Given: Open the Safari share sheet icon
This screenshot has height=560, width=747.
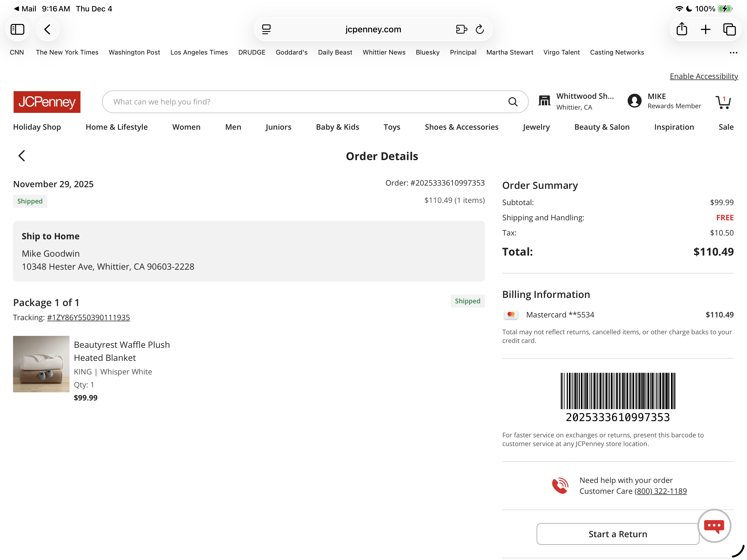Looking at the screenshot, I should pos(682,29).
